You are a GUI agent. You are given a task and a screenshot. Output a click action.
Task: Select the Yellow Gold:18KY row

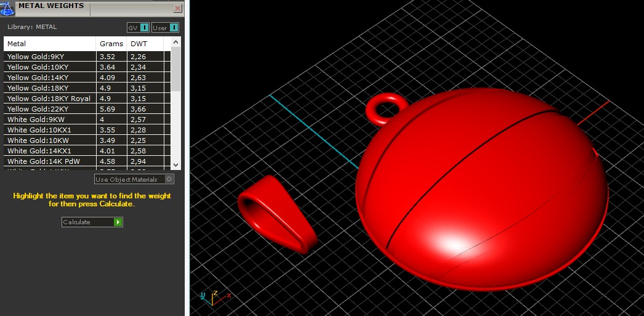(87, 88)
